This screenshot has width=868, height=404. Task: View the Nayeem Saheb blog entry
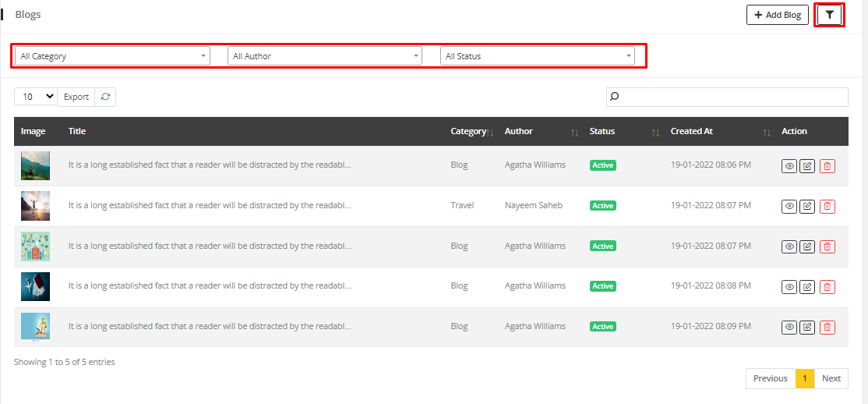[789, 206]
